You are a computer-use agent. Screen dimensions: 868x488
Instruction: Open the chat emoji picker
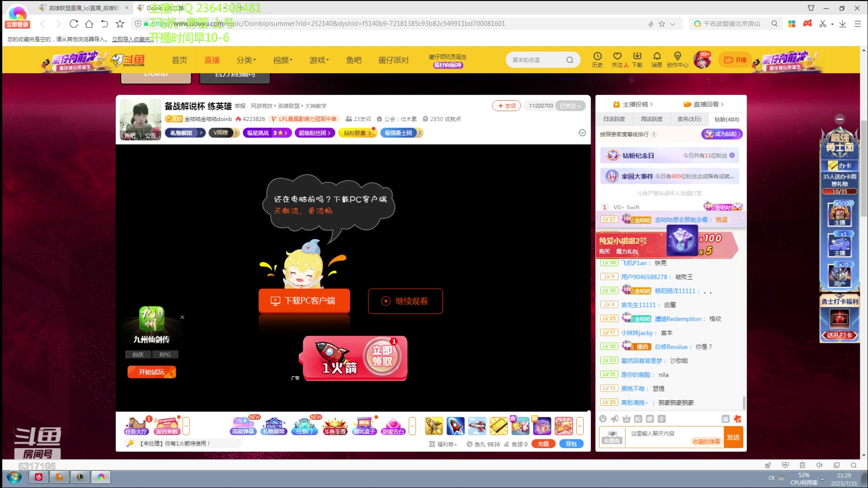point(603,419)
